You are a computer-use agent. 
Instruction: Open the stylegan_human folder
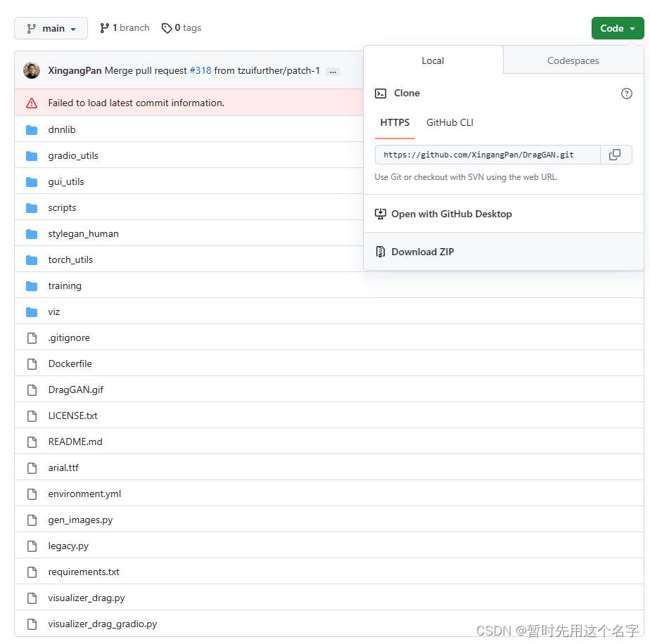(x=83, y=234)
